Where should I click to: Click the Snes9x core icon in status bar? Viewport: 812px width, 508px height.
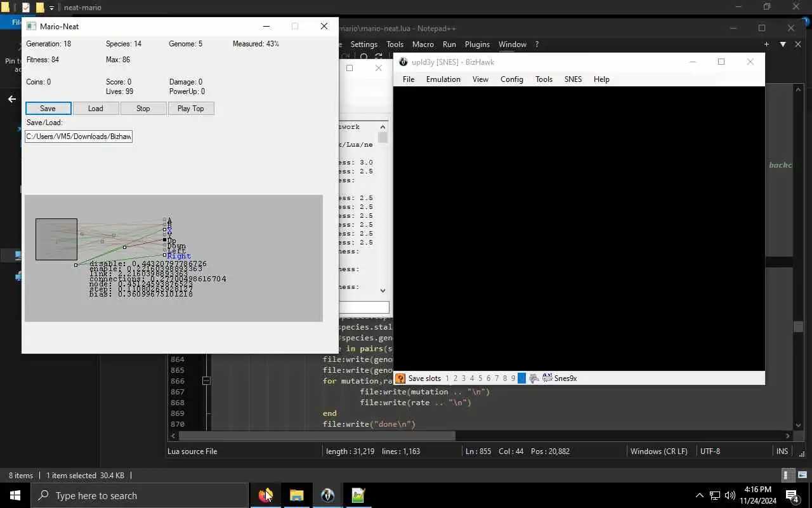click(547, 378)
